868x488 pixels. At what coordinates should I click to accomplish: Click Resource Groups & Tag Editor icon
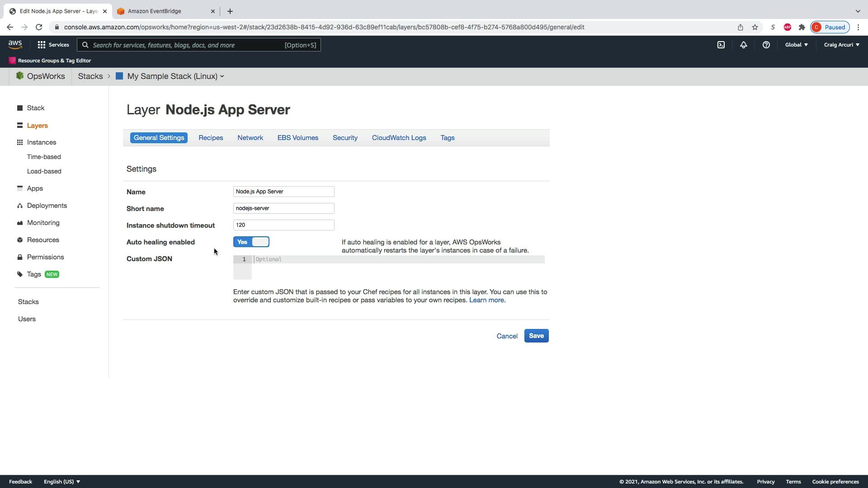click(12, 61)
